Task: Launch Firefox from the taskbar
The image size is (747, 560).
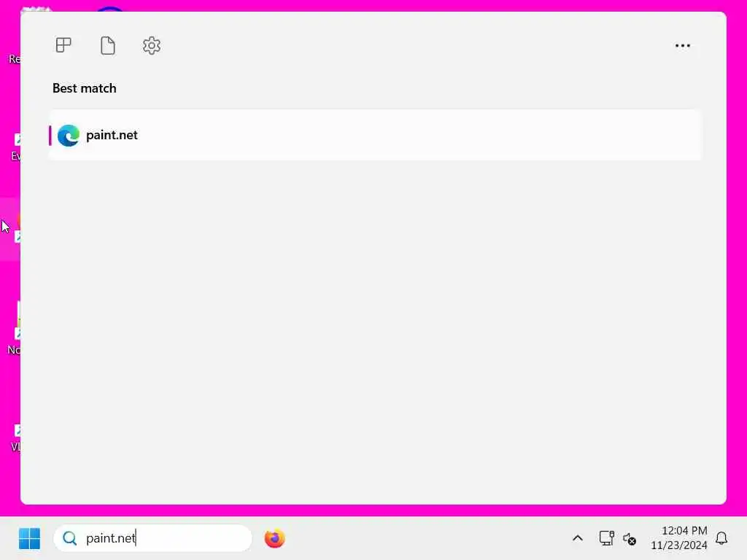Action: 274,538
